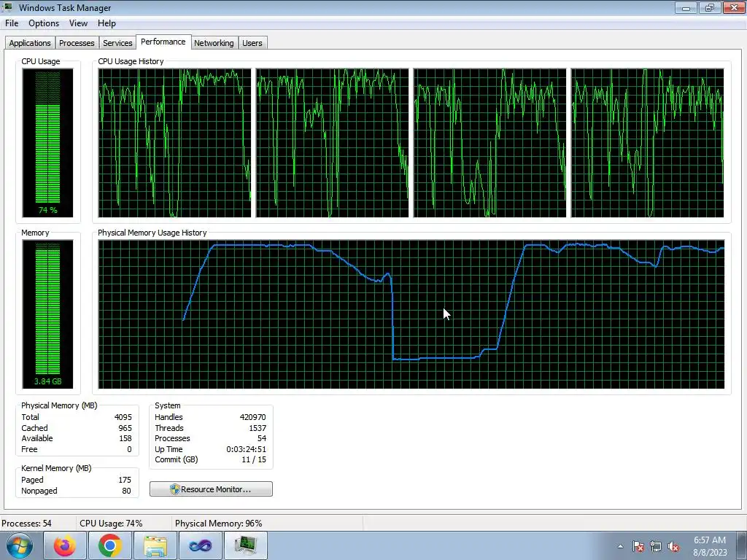Click the Total memory value 4095

click(123, 417)
